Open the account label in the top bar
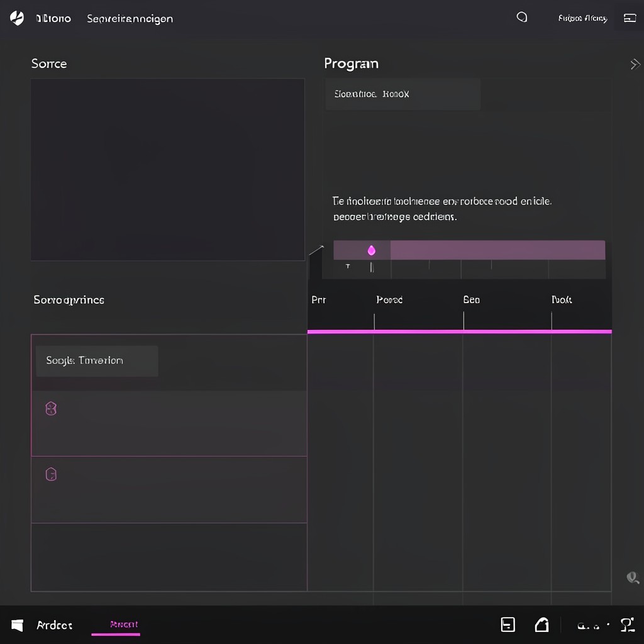644x644 pixels. tap(582, 18)
